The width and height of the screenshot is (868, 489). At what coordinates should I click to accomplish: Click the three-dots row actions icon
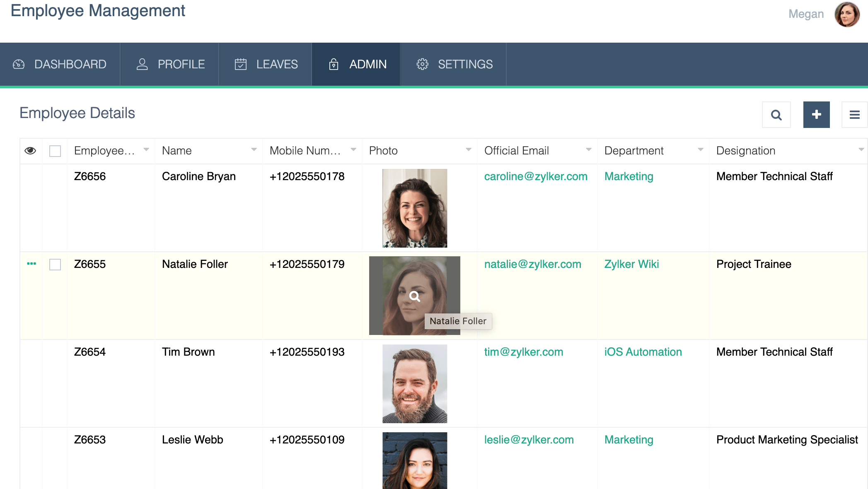31,264
